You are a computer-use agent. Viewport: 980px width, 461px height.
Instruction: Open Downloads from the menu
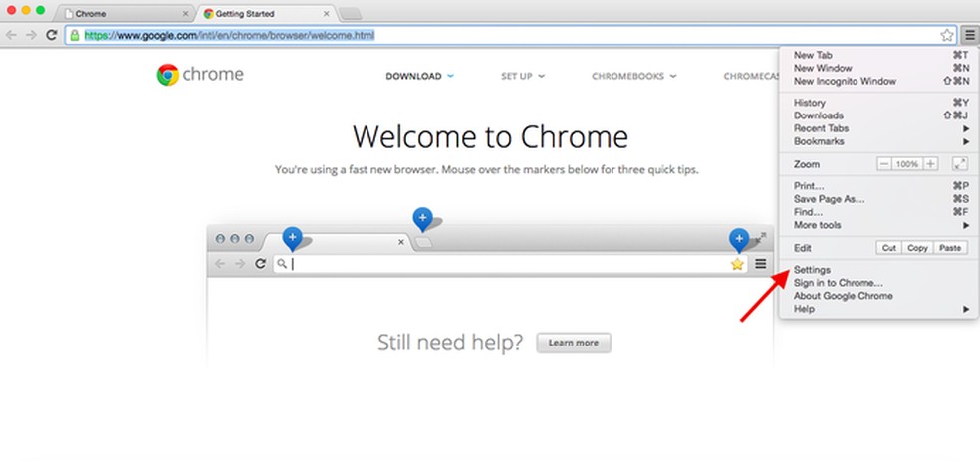878,115
